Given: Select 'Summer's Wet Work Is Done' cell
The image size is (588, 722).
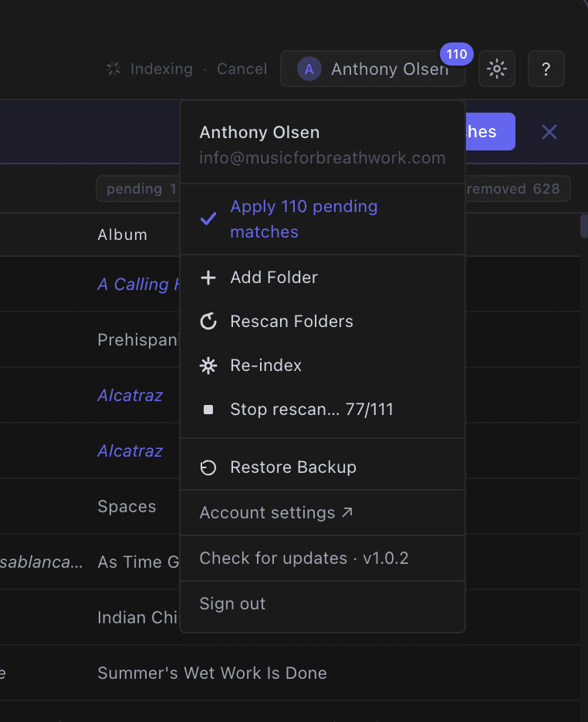Looking at the screenshot, I should [x=212, y=673].
